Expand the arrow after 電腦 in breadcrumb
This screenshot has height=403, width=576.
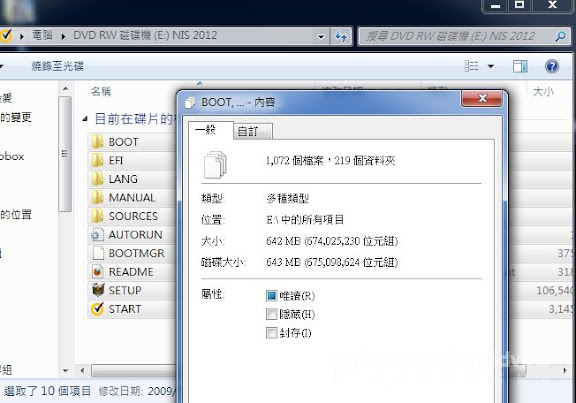(63, 36)
